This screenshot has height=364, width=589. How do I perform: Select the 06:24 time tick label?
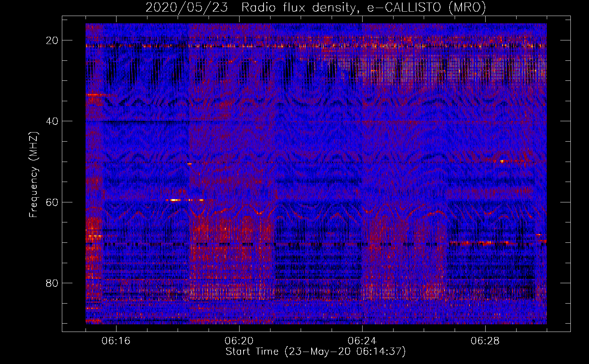(362, 341)
